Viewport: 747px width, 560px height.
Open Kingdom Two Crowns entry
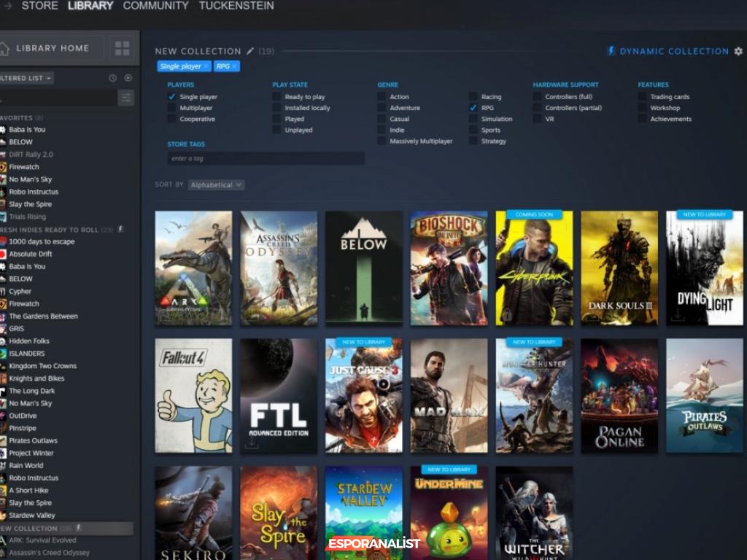(43, 366)
